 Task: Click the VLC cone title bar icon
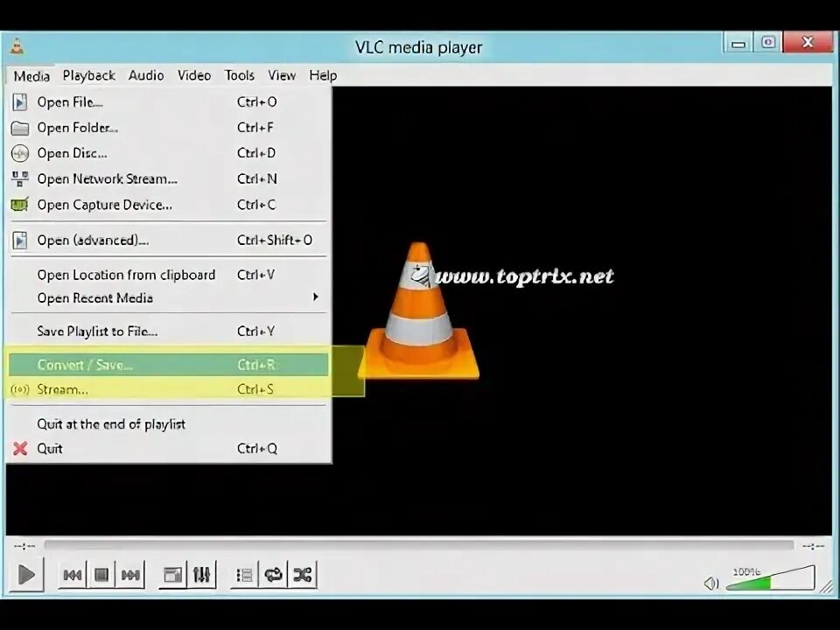(x=17, y=46)
